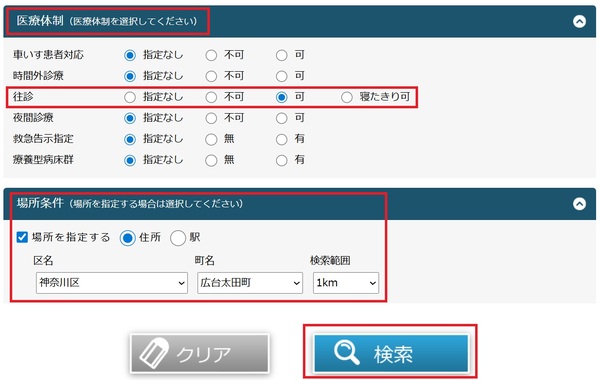The image size is (600, 380).
Task: Select 不可 for 時間外診療
Action: click(211, 77)
